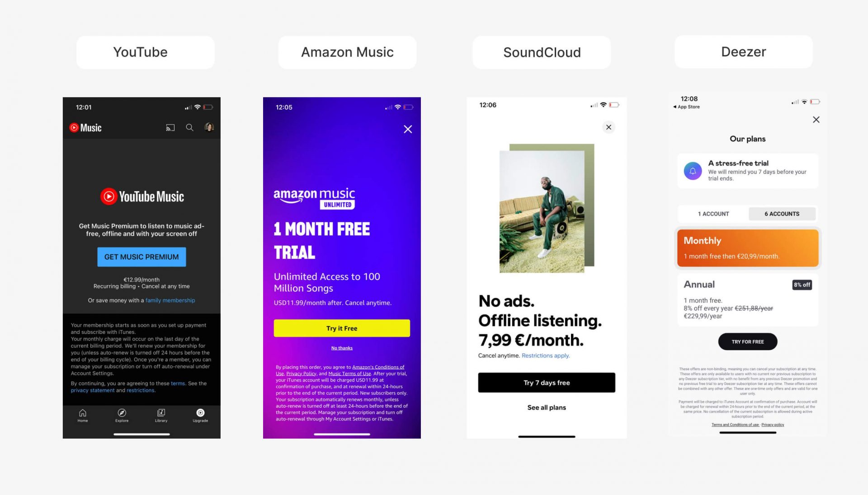Toggle the Monthly plan selection in Deezer
Image resolution: width=868 pixels, height=495 pixels.
point(748,247)
